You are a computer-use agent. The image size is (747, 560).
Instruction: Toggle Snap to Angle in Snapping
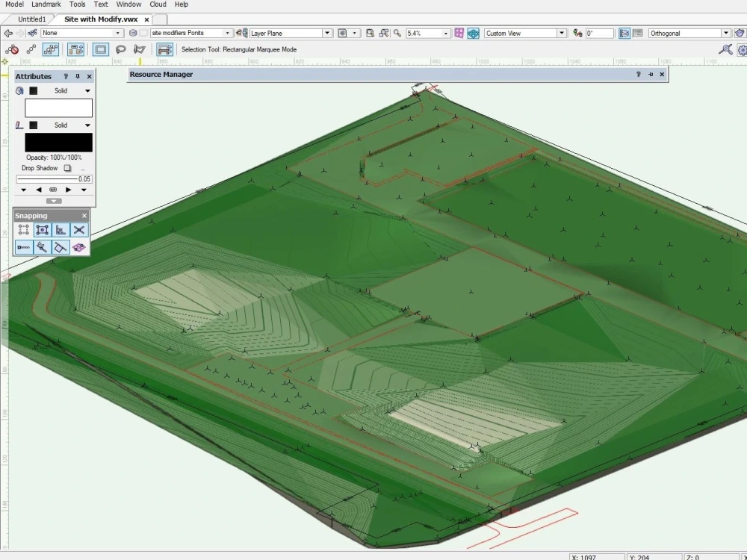click(x=61, y=230)
